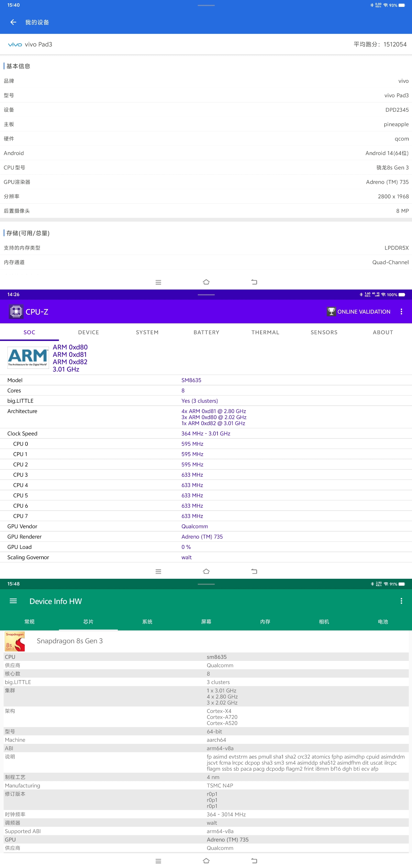Viewport: 412px width, 868px height.
Task: Tap 时钟频率 364 - 3014 MHz row
Action: coord(206,814)
